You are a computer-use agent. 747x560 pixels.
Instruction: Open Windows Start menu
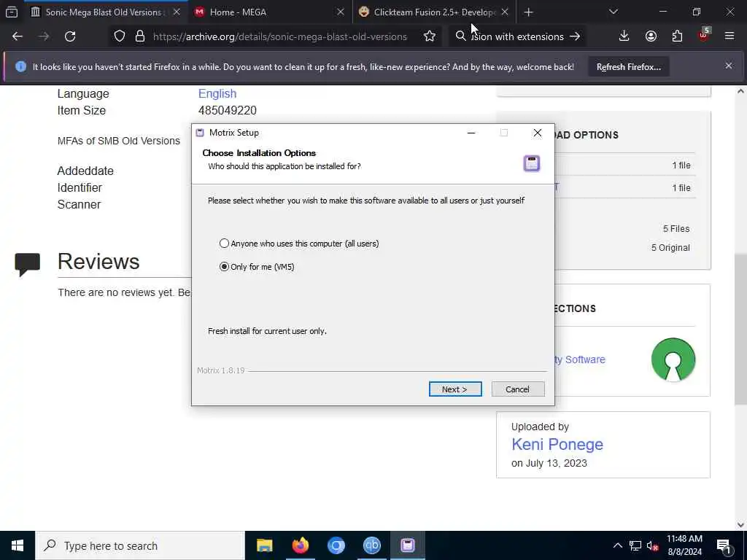point(18,545)
